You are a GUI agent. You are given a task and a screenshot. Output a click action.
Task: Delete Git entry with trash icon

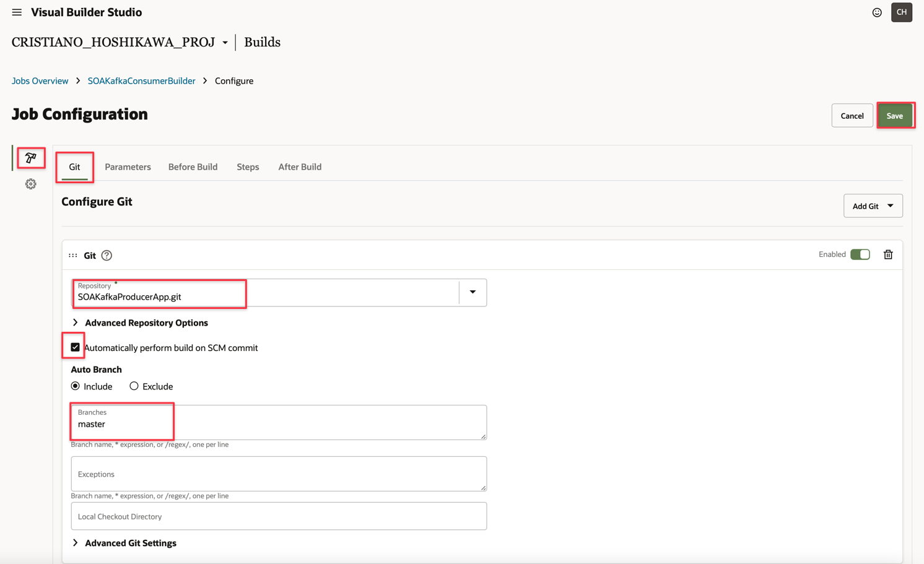888,254
